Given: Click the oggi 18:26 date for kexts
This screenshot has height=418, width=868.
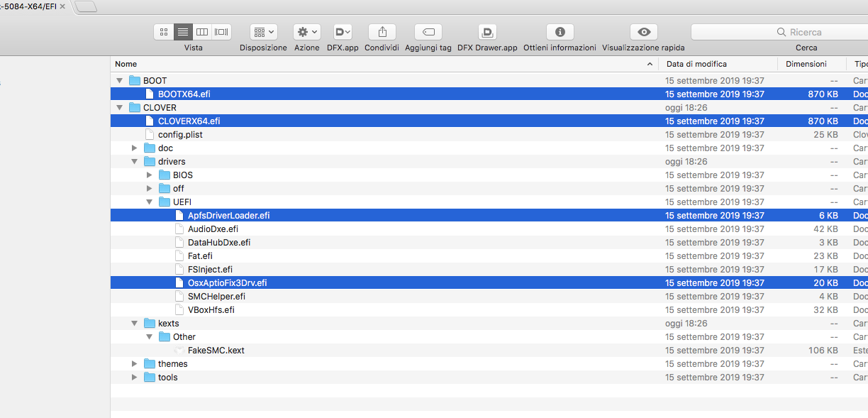Looking at the screenshot, I should 686,324.
